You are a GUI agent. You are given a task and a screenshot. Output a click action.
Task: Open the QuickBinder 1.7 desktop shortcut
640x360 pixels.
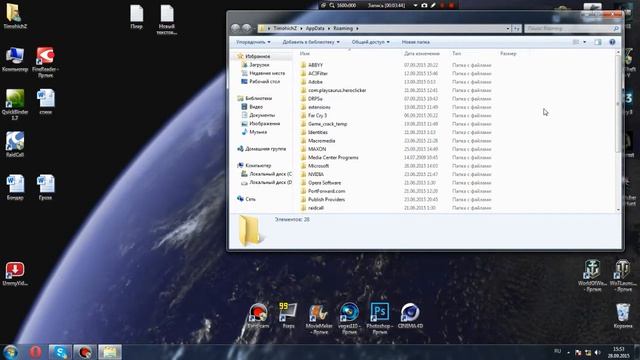pos(15,104)
